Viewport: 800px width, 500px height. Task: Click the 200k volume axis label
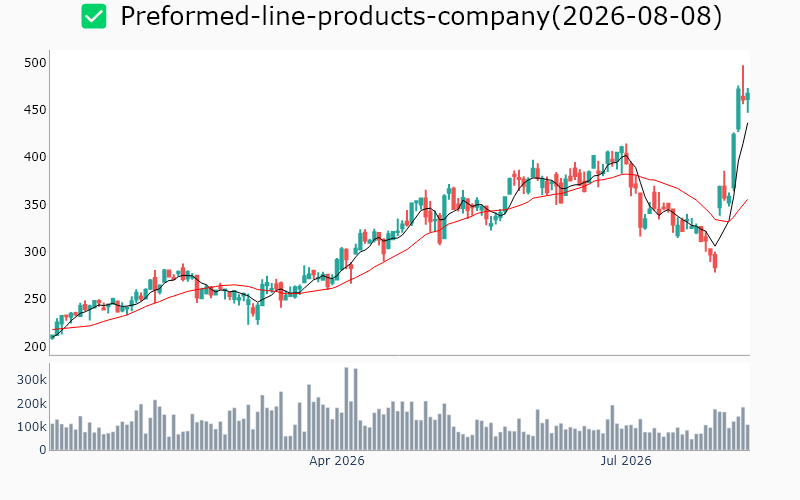click(32, 404)
